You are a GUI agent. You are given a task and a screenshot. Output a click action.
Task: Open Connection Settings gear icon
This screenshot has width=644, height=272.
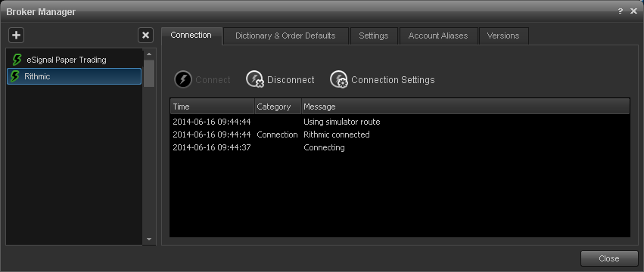[339, 79]
